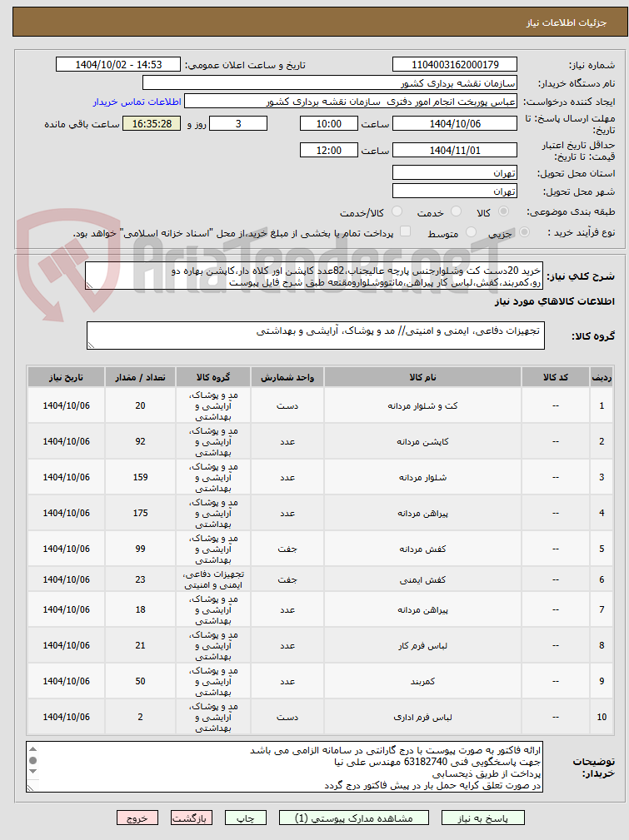Screen dimensions: 629x840
Task: Select the کالا radio button
Action: pos(503,211)
